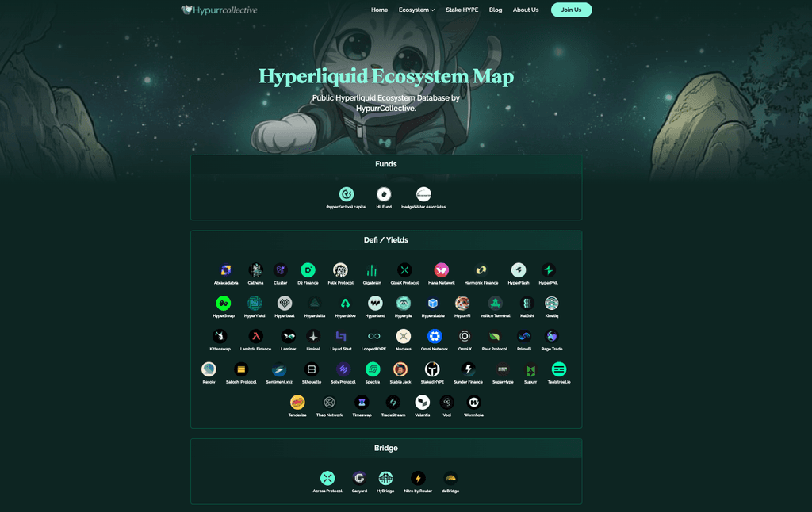Select the Felix Protocol icon

(340, 269)
